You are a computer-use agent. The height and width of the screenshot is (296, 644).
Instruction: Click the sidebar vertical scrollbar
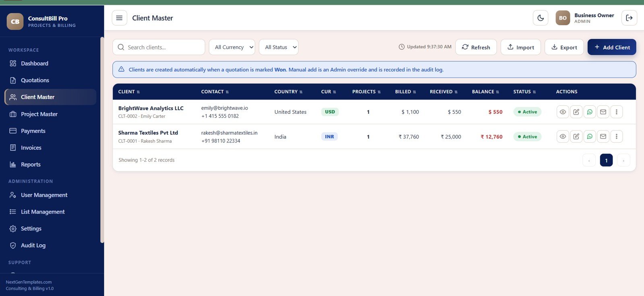click(x=102, y=140)
